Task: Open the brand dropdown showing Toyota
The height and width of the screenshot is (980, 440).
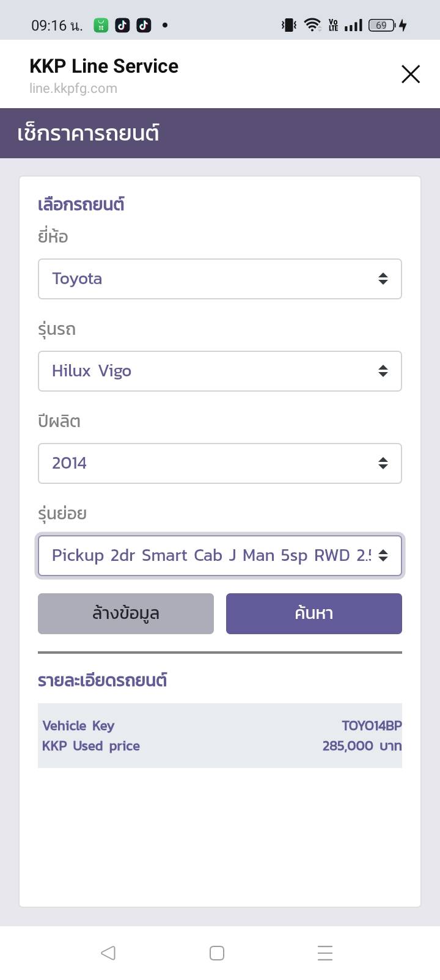Action: pyautogui.click(x=219, y=279)
